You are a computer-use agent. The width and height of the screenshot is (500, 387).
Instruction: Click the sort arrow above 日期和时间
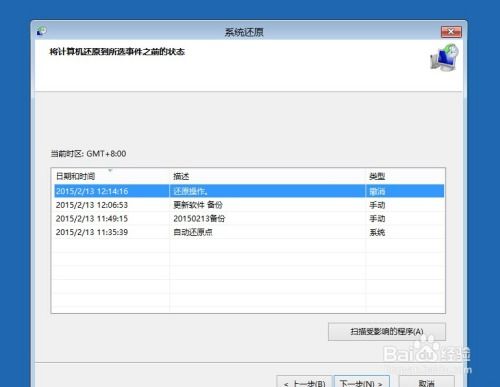[x=110, y=170]
